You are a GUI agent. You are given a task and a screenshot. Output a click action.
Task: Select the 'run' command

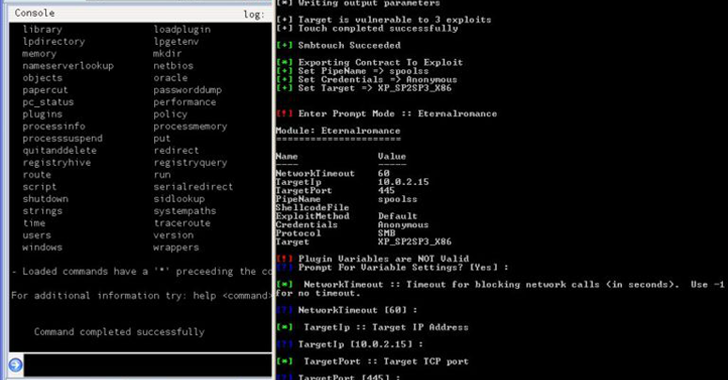point(162,175)
